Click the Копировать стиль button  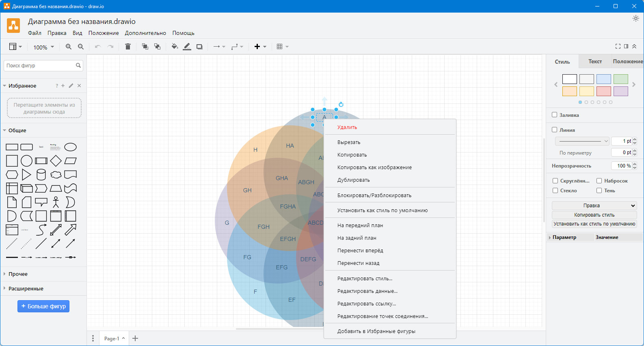click(594, 215)
